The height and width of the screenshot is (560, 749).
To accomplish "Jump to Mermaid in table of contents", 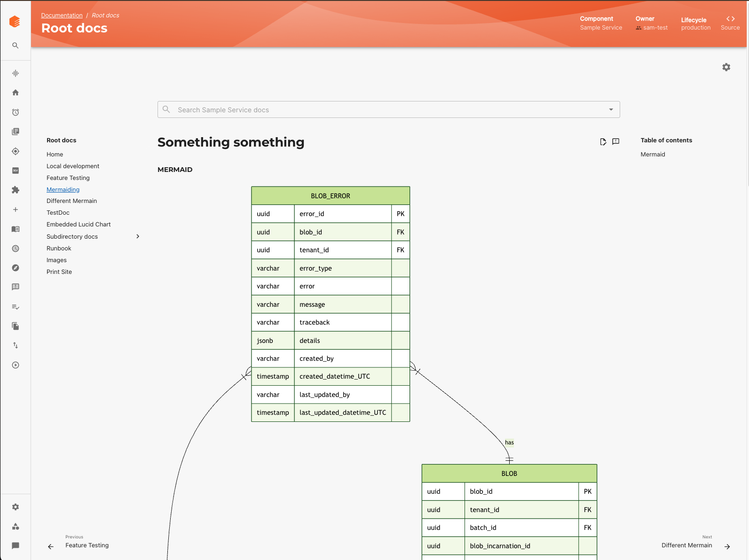I will [653, 155].
